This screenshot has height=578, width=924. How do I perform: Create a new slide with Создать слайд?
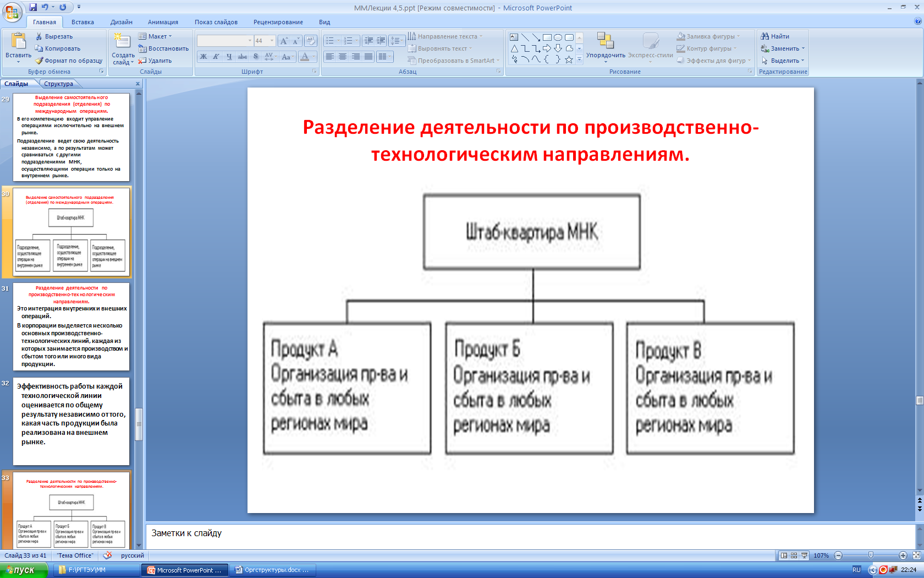point(123,48)
